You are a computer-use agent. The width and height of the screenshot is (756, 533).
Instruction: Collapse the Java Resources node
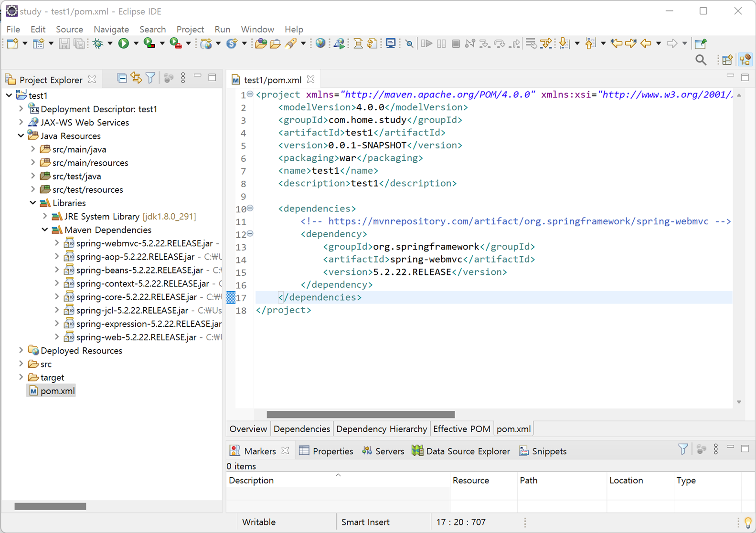point(21,136)
